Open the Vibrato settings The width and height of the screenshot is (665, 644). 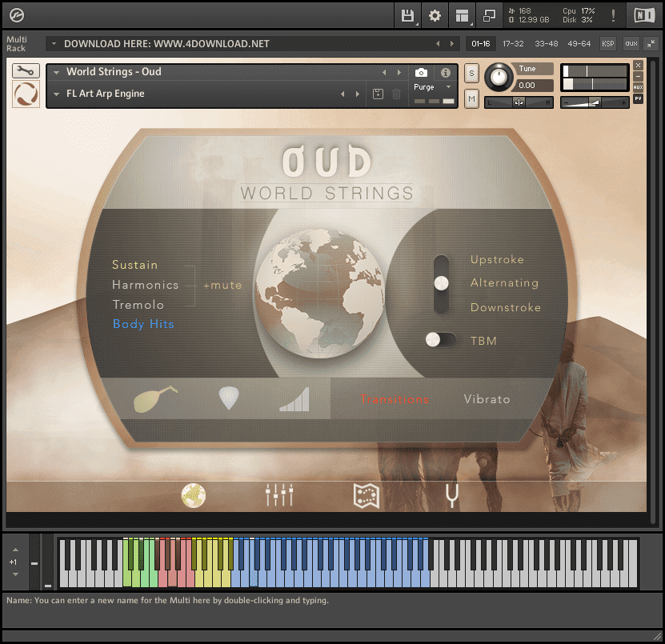487,399
